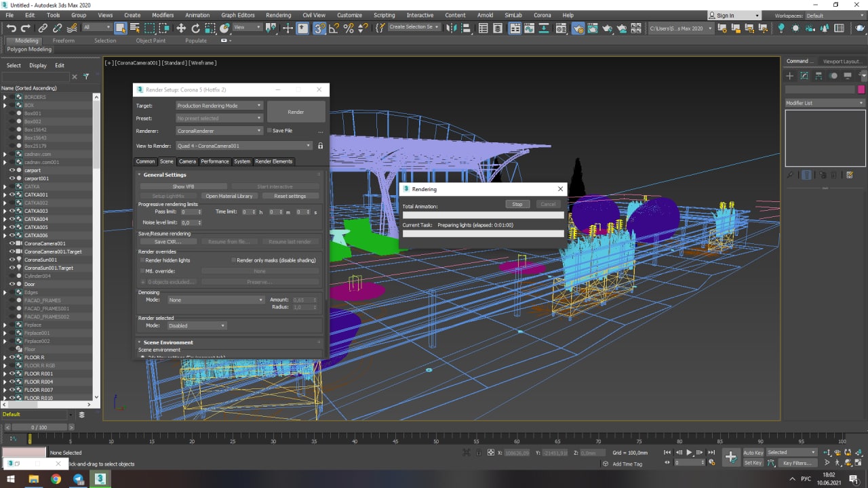Toggle Auto Key animation mode
Image resolution: width=868 pixels, height=488 pixels.
click(753, 453)
